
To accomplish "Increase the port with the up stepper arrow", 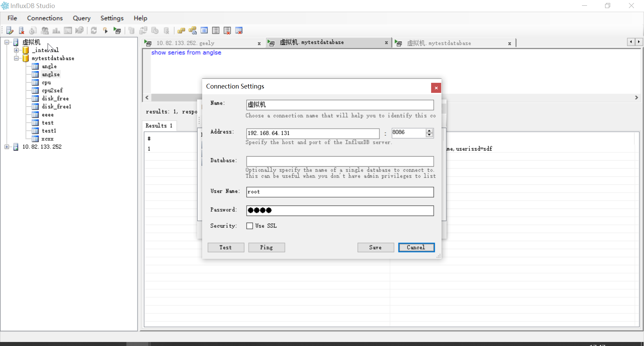I will (x=429, y=130).
